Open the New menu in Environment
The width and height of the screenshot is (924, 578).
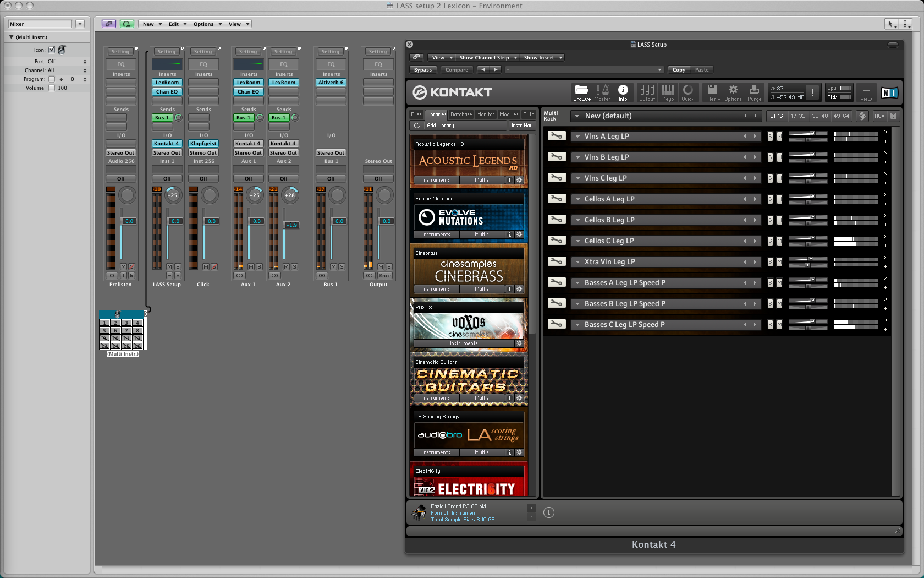click(152, 24)
